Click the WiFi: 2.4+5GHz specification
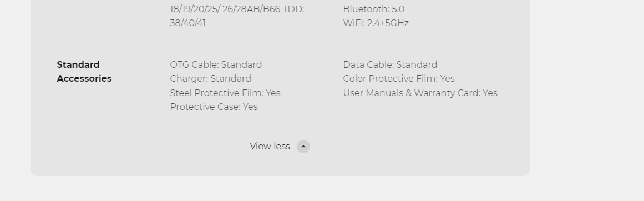Screen dimensions: 644x201 [x=376, y=23]
